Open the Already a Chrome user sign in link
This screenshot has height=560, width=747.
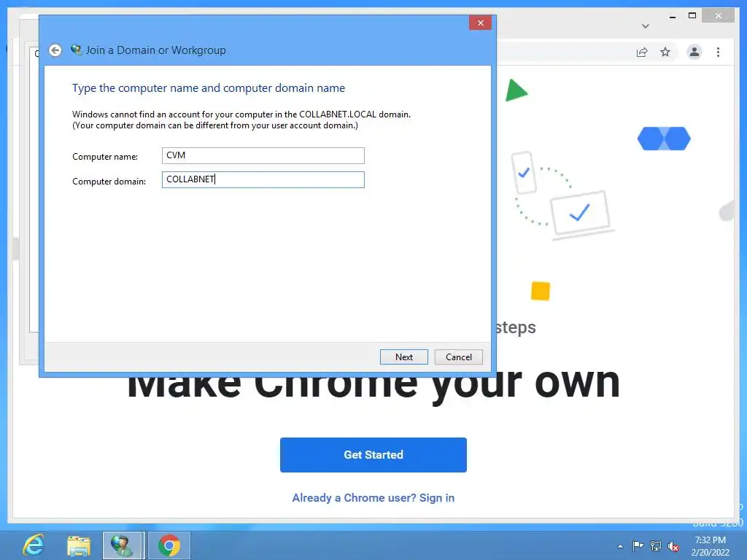pos(373,497)
